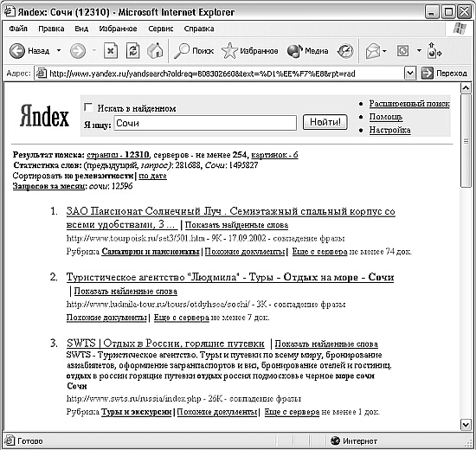476x450 pixels.
Task: Go back with the Назад button
Action: (x=29, y=51)
